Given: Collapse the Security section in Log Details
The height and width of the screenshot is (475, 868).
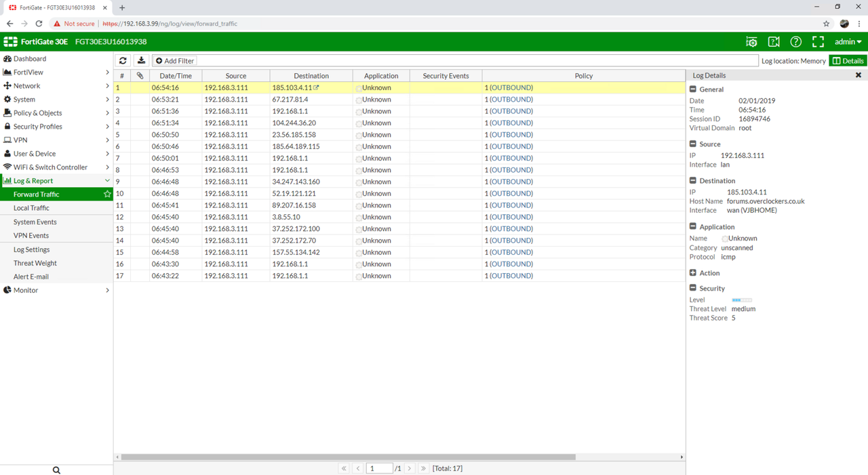Looking at the screenshot, I should [x=693, y=288].
